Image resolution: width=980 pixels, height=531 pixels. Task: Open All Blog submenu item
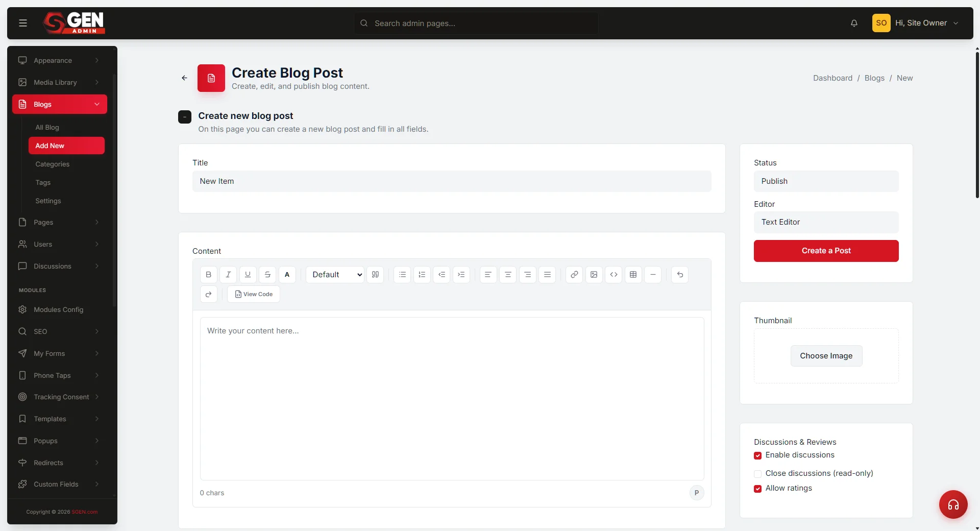pyautogui.click(x=66, y=127)
